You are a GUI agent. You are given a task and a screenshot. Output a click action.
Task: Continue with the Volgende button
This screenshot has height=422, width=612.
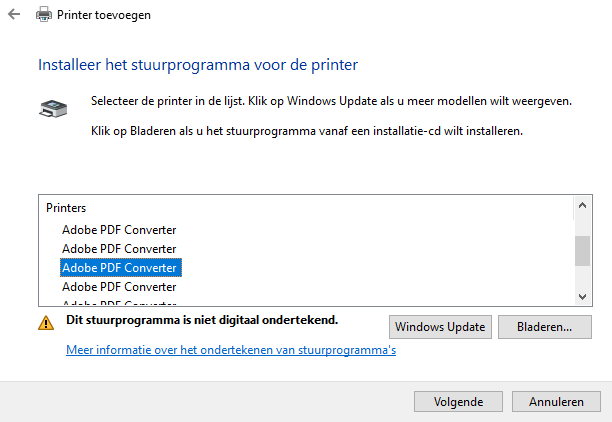coord(458,401)
